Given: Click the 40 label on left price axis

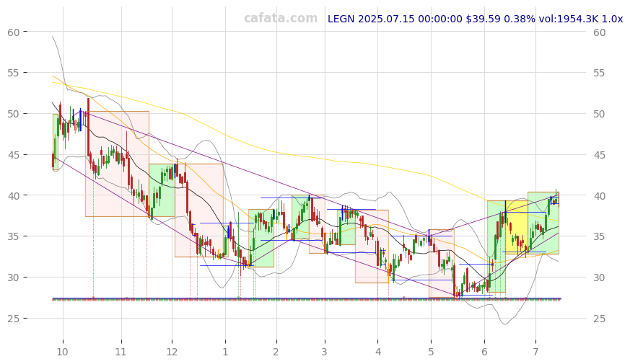Looking at the screenshot, I should [x=13, y=196].
